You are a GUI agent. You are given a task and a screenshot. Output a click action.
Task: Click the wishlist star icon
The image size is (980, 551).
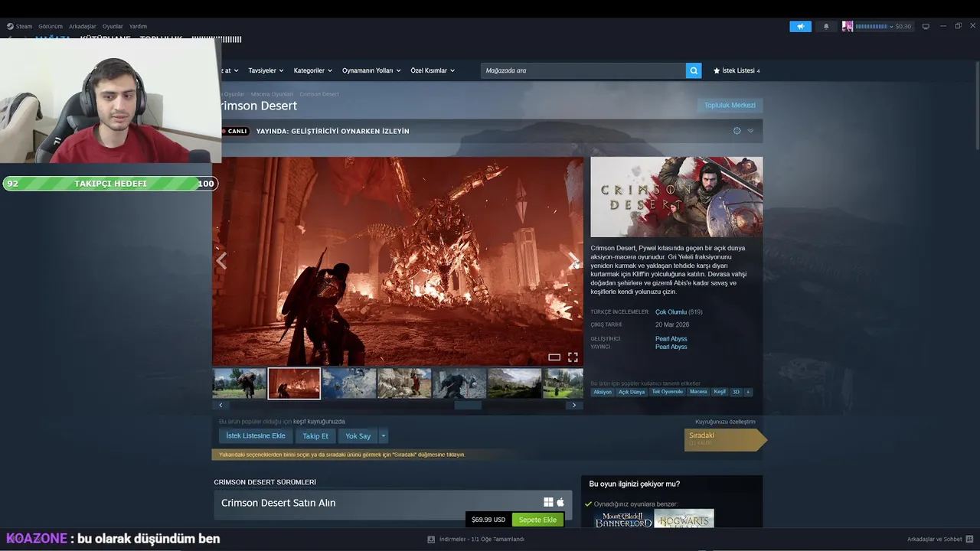pyautogui.click(x=717, y=70)
